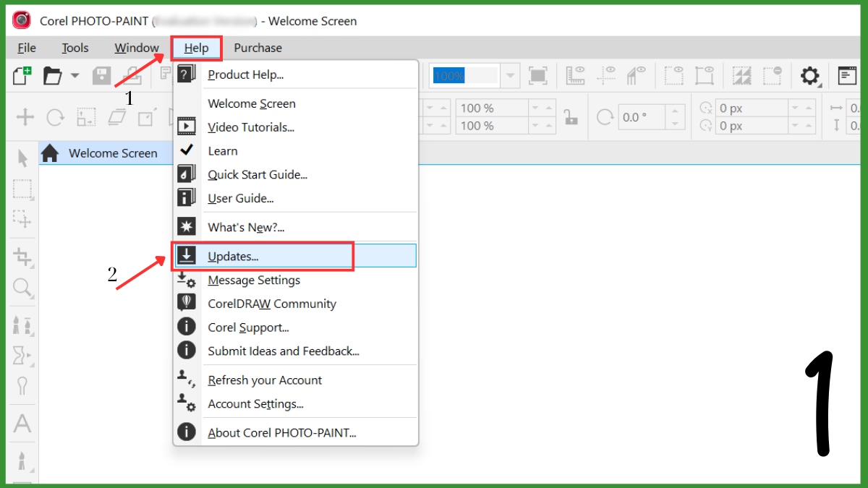Click the home icon on Welcome tab
This screenshot has height=488, width=868.
[x=50, y=153]
